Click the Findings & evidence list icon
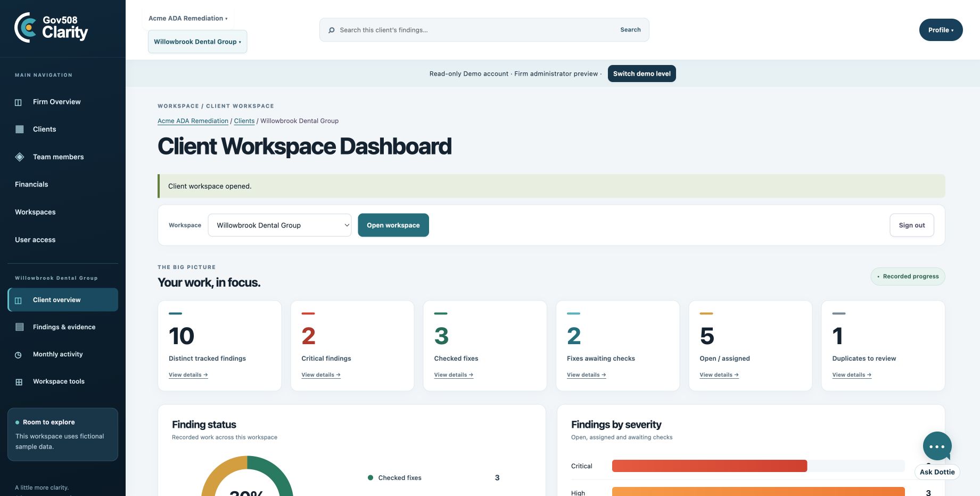Screen dimensions: 980x496 click(20, 327)
